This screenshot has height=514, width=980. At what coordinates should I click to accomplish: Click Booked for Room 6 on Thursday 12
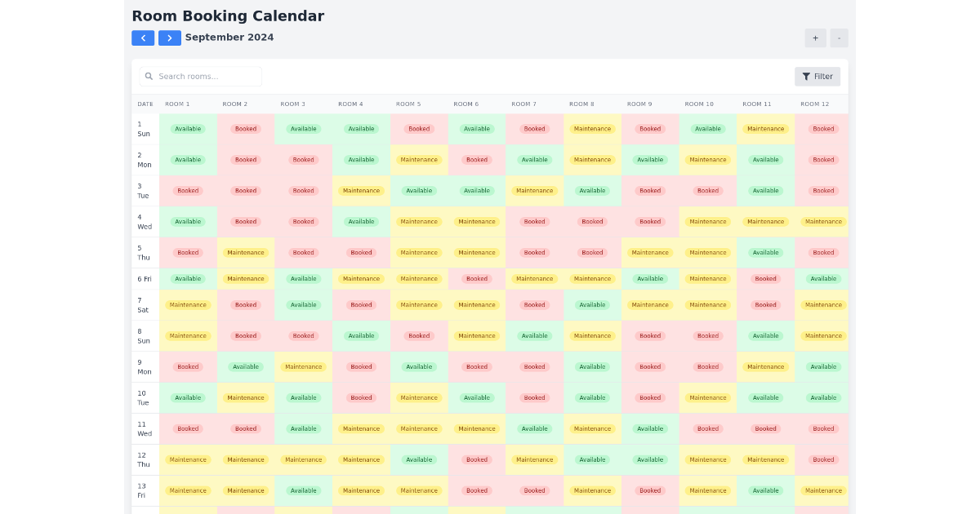click(476, 459)
